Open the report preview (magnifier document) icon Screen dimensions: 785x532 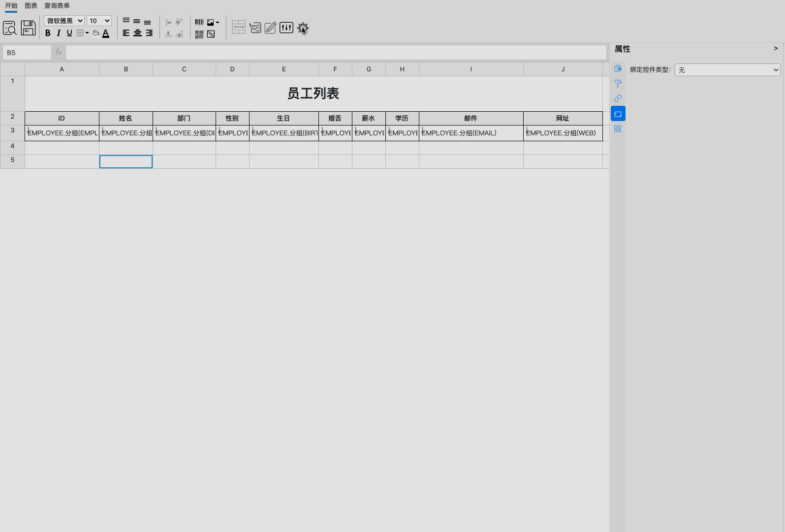(x=10, y=28)
